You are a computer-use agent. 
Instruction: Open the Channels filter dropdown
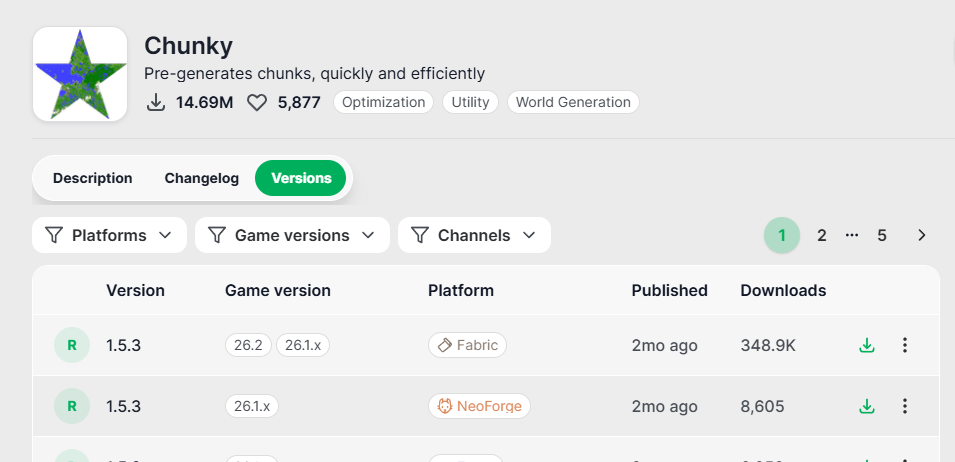[x=474, y=235]
